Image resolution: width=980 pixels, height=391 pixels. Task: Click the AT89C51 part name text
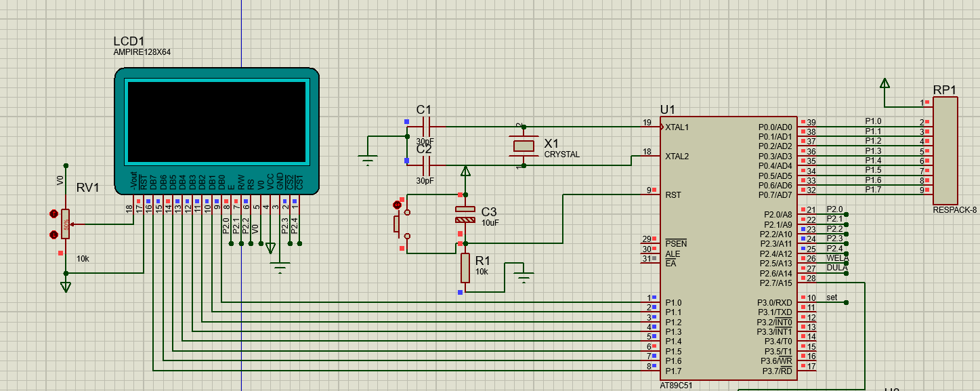point(676,386)
